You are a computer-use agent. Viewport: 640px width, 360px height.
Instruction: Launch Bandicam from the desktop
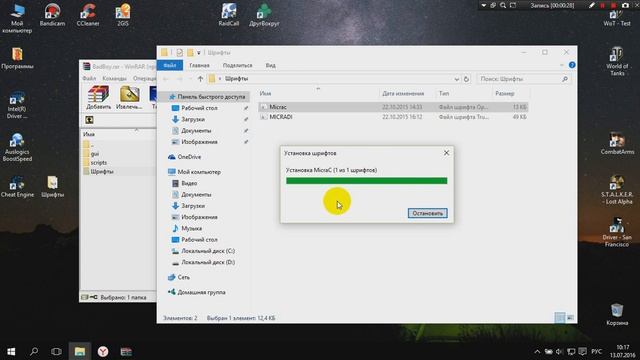point(52,15)
